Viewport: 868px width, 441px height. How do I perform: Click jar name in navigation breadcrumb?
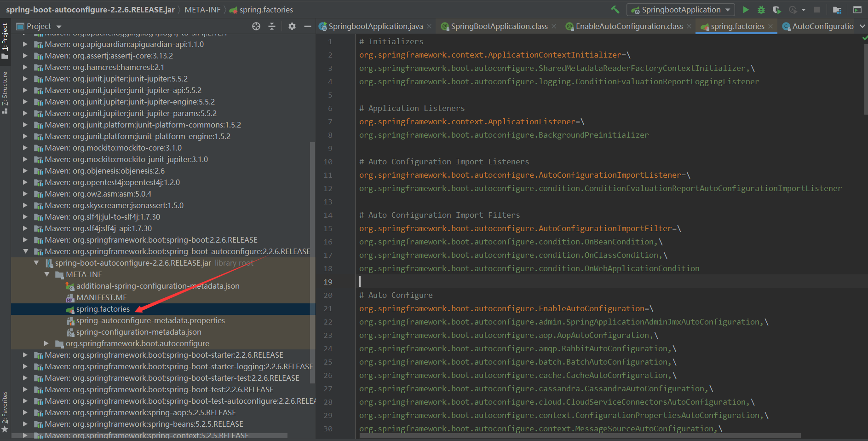tap(90, 10)
